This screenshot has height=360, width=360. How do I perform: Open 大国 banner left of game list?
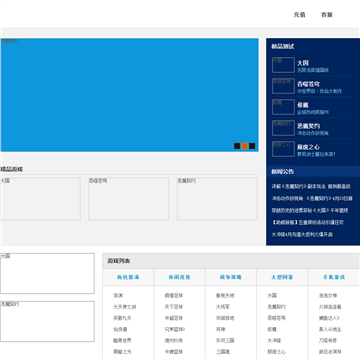point(47,273)
